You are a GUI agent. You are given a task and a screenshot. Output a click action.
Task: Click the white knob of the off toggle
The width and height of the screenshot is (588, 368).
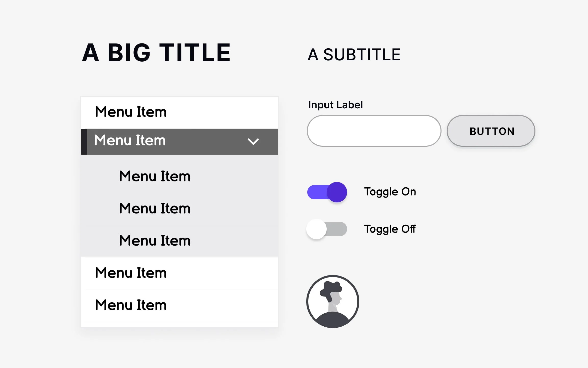coord(316,229)
